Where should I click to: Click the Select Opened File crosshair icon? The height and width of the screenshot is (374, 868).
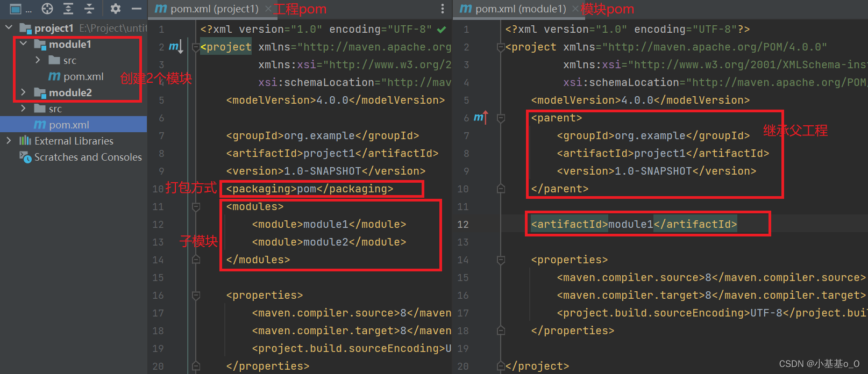point(47,9)
